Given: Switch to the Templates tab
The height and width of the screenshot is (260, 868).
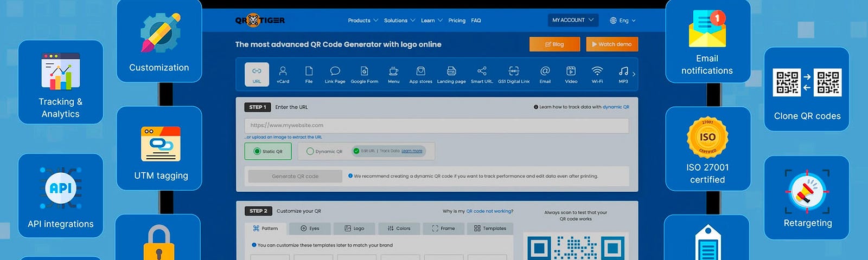Looking at the screenshot, I should click(490, 228).
